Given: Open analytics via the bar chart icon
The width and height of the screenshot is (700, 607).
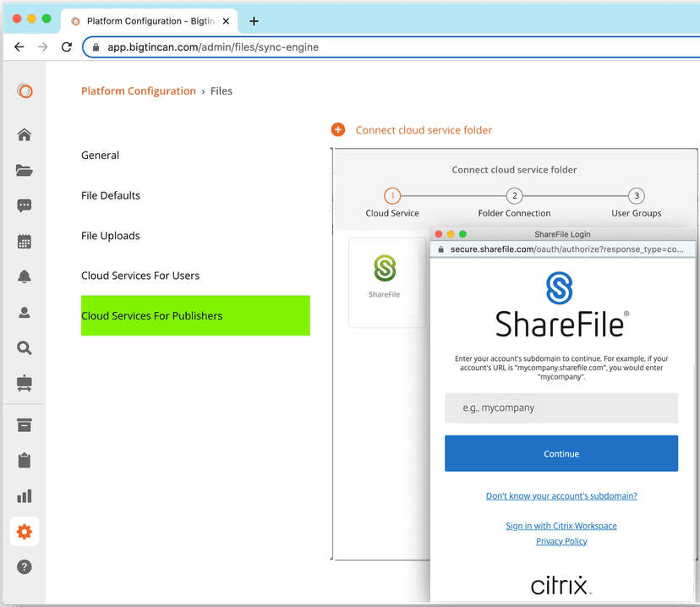Looking at the screenshot, I should (x=24, y=495).
